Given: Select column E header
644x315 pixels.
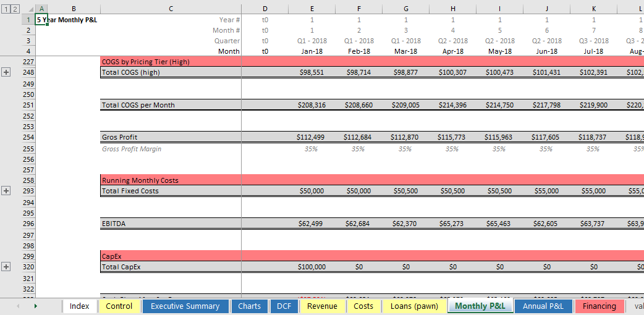Looking at the screenshot, I should [x=311, y=9].
